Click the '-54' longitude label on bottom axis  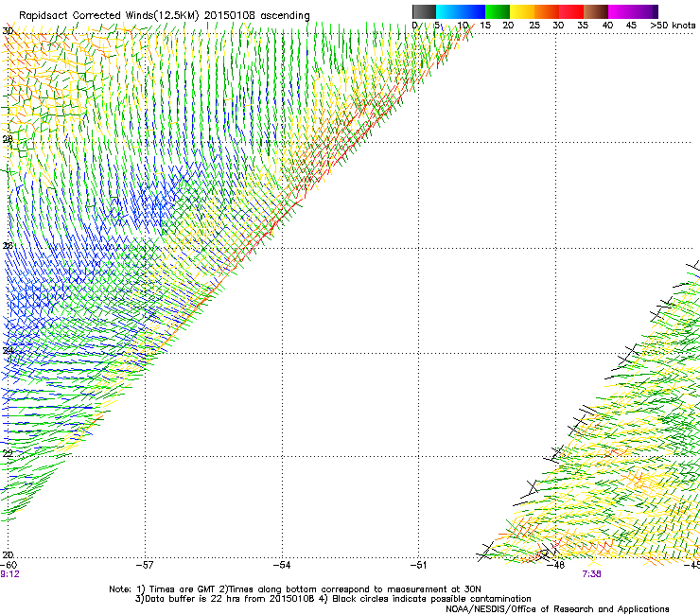[282, 565]
